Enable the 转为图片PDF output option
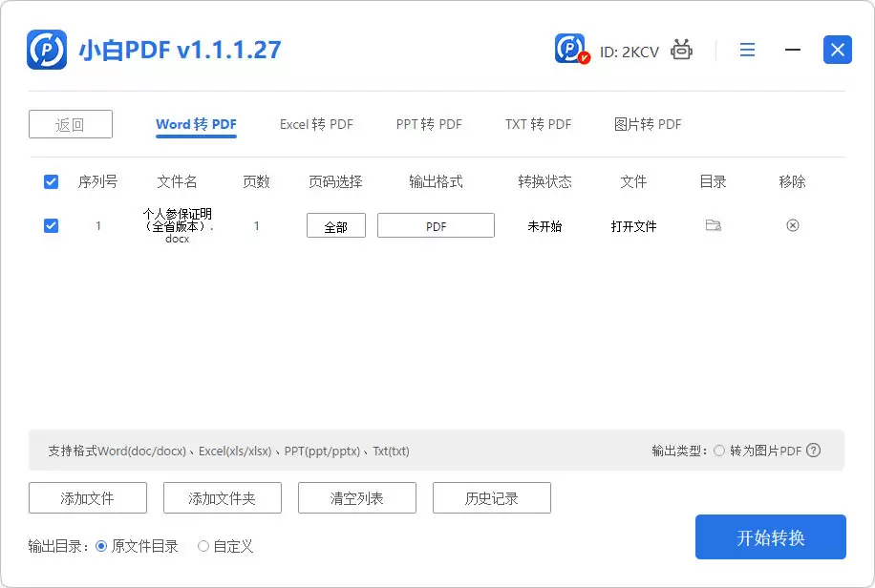Viewport: 875px width, 588px height. [x=721, y=451]
